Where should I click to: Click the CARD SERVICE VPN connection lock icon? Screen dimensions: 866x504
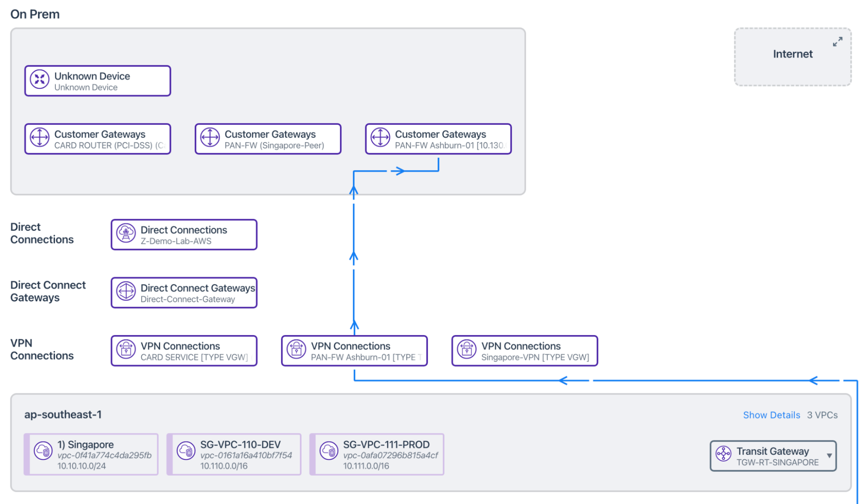126,350
